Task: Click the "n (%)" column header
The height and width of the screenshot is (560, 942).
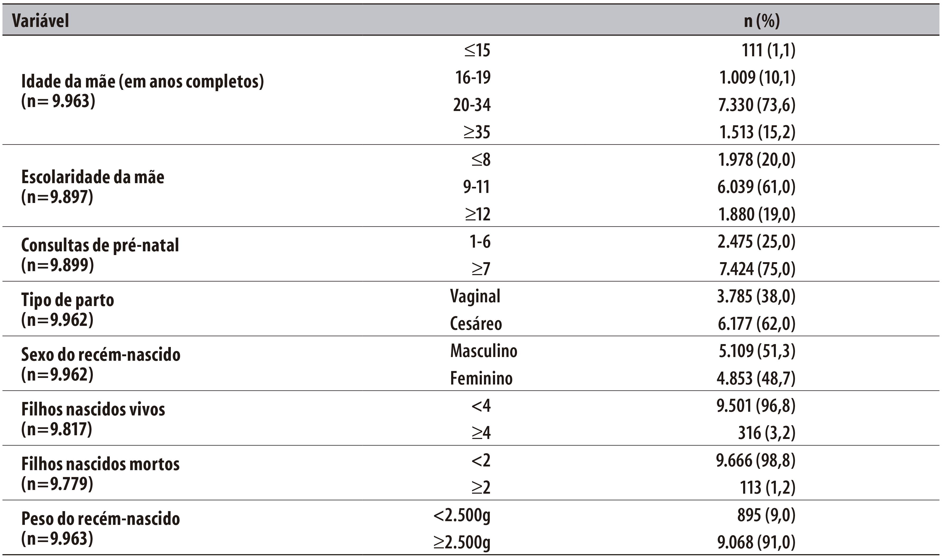Action: coord(762,21)
